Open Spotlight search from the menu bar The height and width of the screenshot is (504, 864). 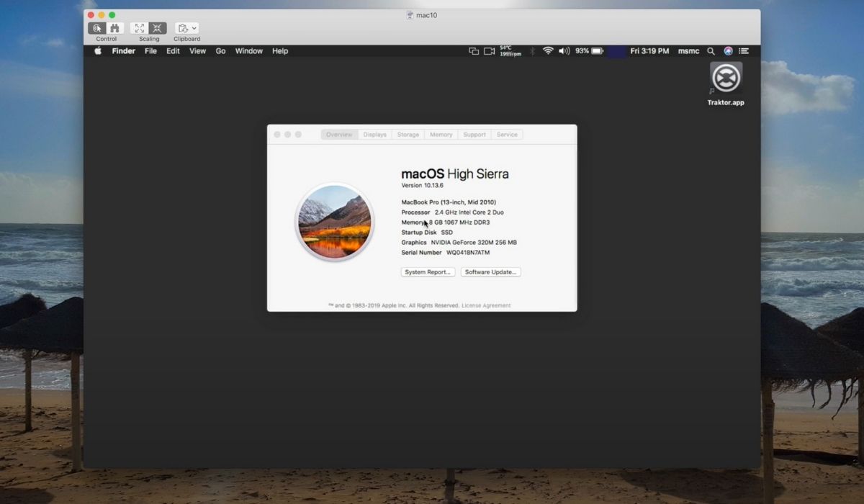[711, 51]
